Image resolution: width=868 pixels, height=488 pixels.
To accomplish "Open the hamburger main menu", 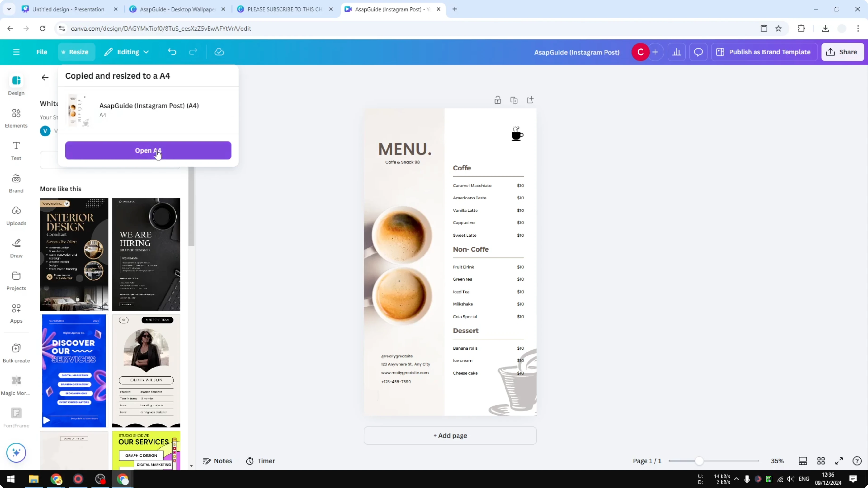I will pyautogui.click(x=16, y=52).
